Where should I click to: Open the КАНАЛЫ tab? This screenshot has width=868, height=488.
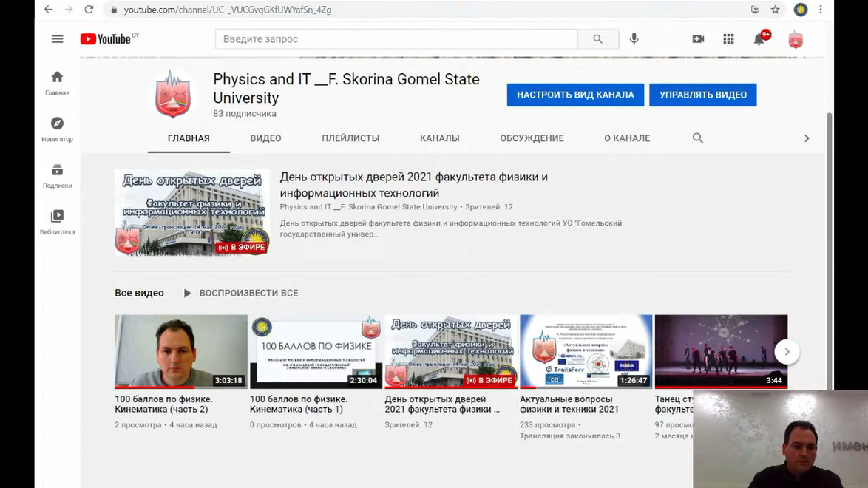tap(439, 138)
